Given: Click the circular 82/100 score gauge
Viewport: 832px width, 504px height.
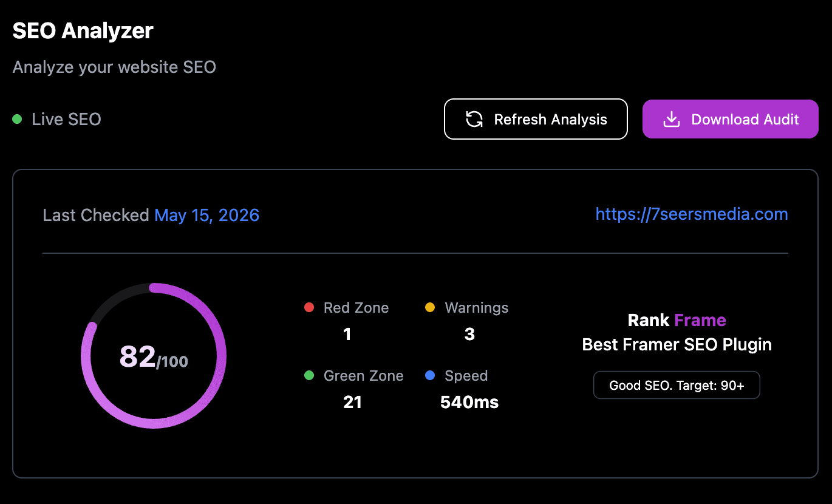Looking at the screenshot, I should click(154, 356).
